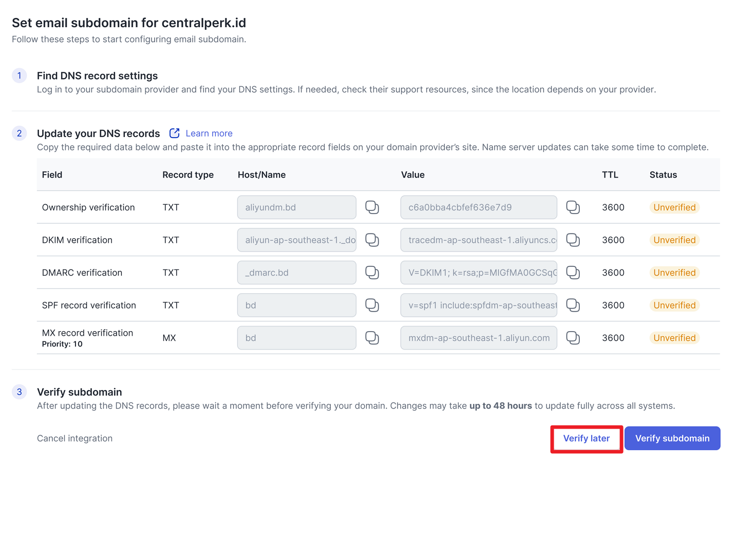Click the Unverified status for Ownership verification
735x560 pixels.
pos(674,207)
